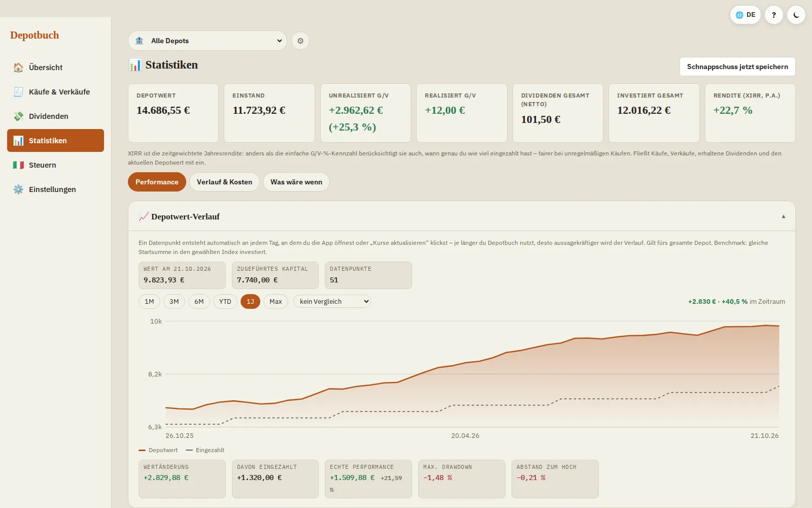Select the YTD time range
The height and width of the screenshot is (508, 812).
pyautogui.click(x=225, y=301)
